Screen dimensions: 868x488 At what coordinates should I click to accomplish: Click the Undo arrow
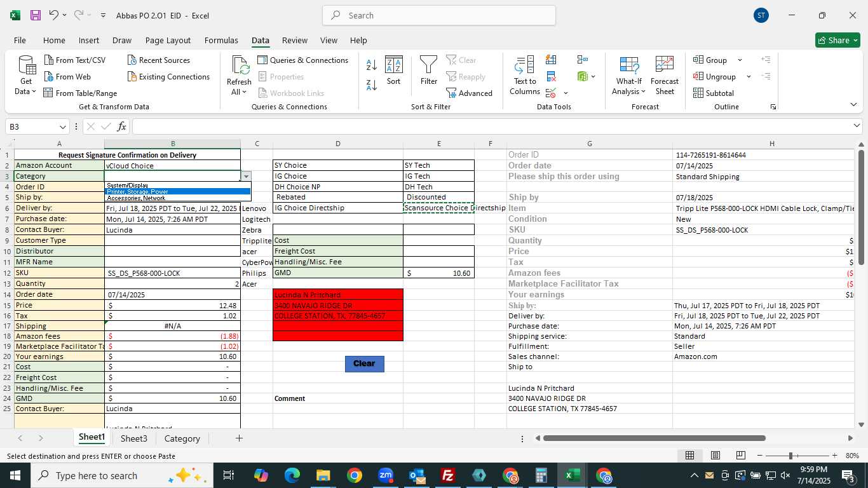[54, 15]
